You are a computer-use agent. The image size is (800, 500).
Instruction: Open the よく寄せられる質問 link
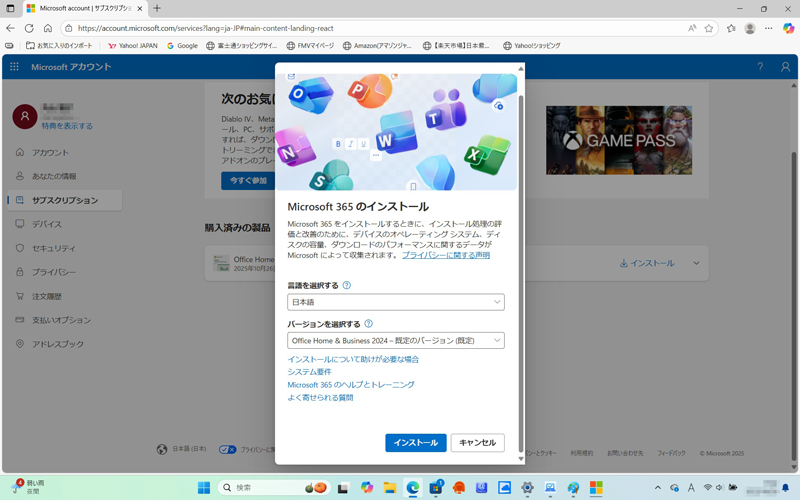tap(320, 398)
